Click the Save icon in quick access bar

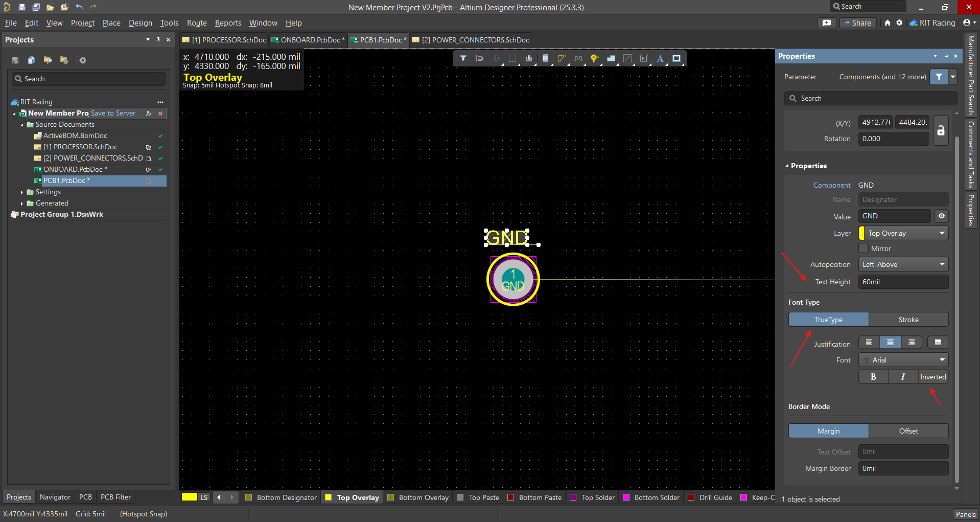point(21,7)
